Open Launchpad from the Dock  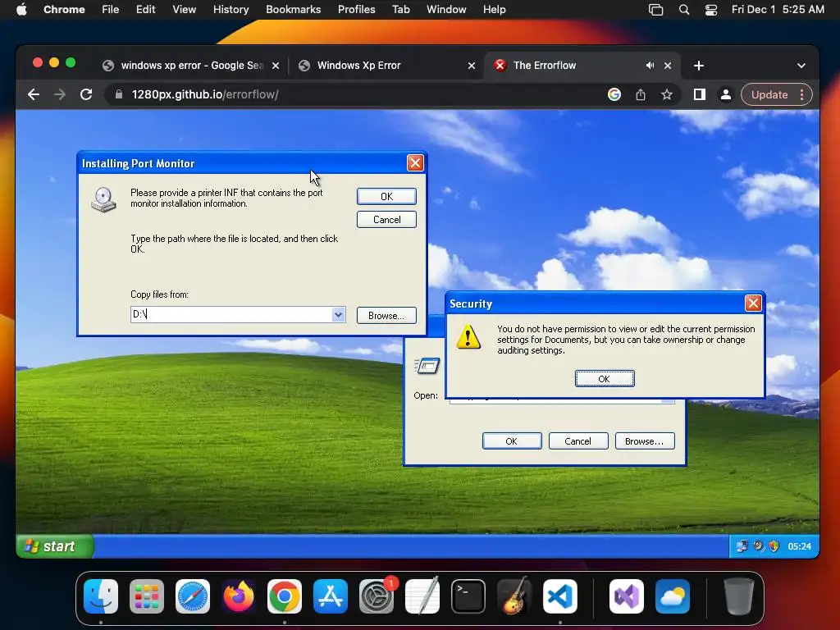click(x=147, y=596)
